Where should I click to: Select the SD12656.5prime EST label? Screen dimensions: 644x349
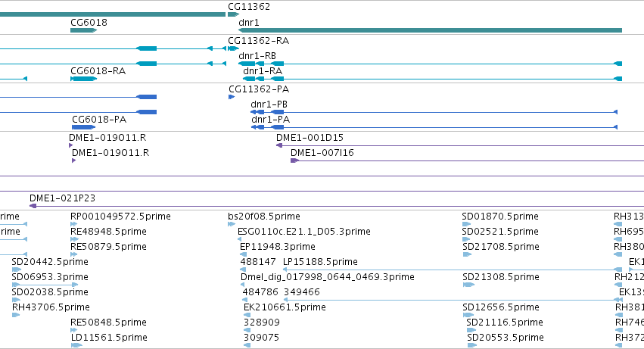click(501, 307)
